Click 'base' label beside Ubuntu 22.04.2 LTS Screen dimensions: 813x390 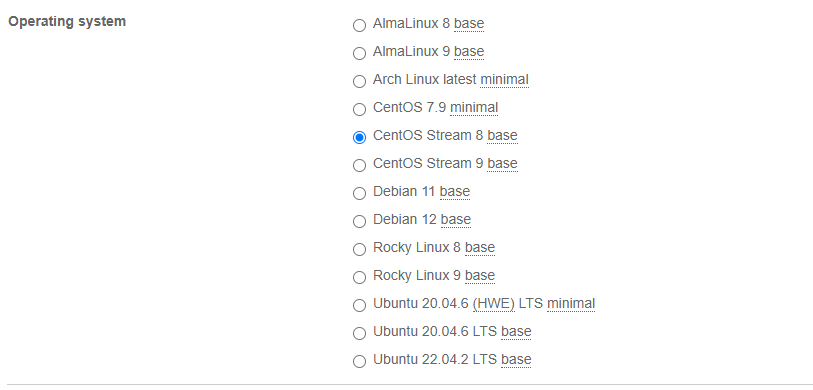click(x=516, y=359)
